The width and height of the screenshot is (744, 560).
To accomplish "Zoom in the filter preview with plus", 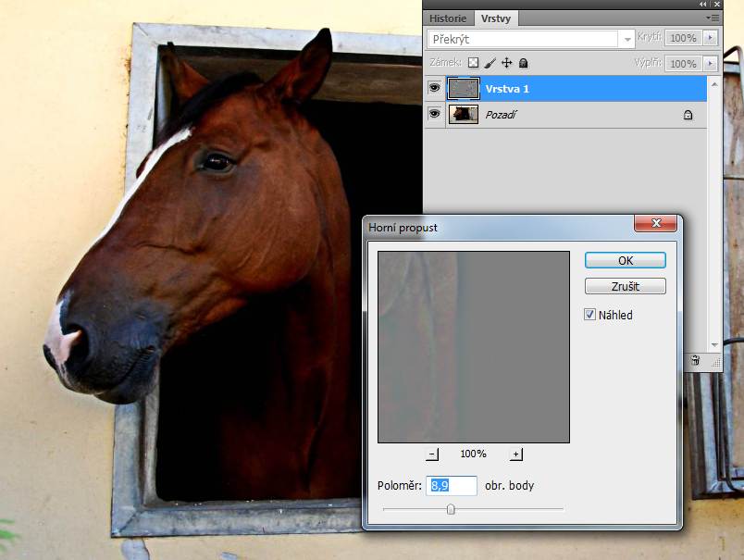I will click(516, 454).
